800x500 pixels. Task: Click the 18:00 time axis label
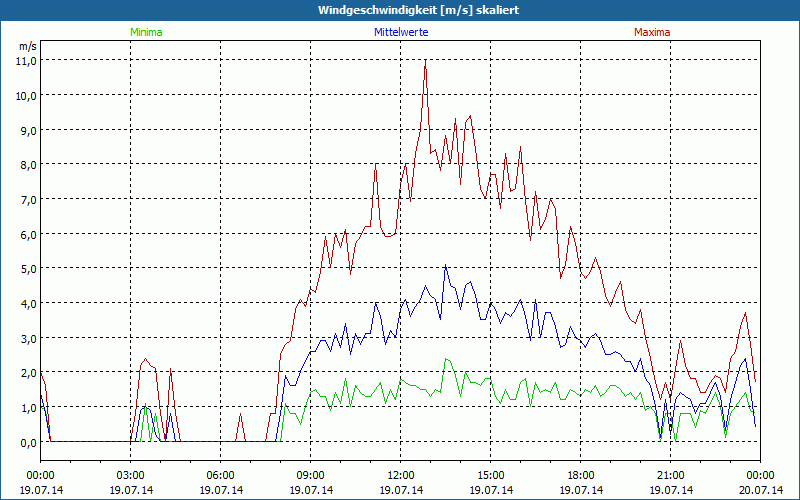(x=581, y=476)
